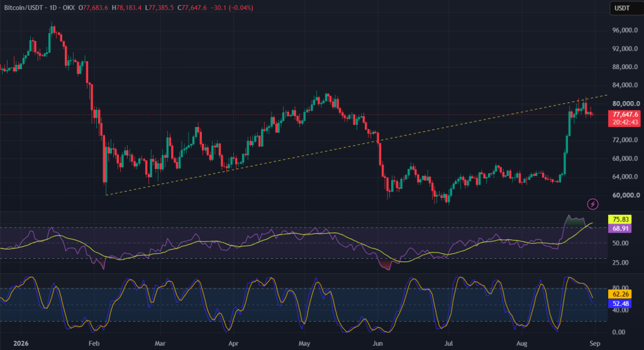
Task: Click the Jul date axis label
Action: click(448, 344)
